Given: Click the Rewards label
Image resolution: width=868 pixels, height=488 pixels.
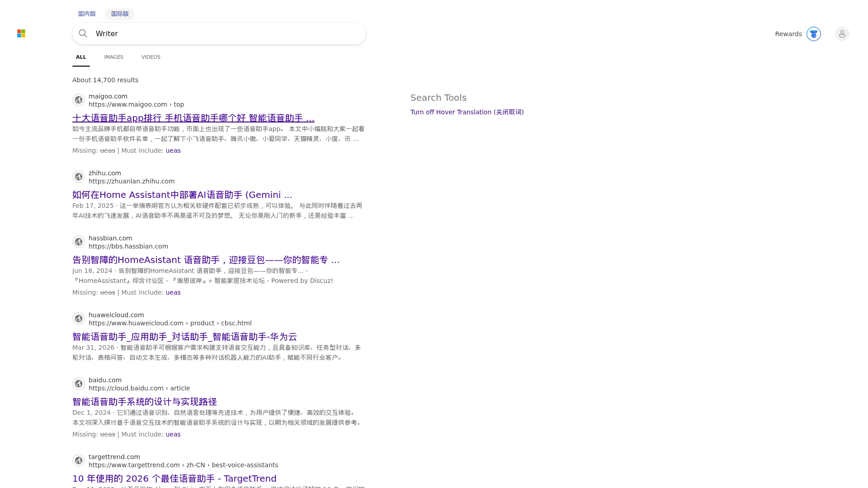Looking at the screenshot, I should pyautogui.click(x=788, y=34).
